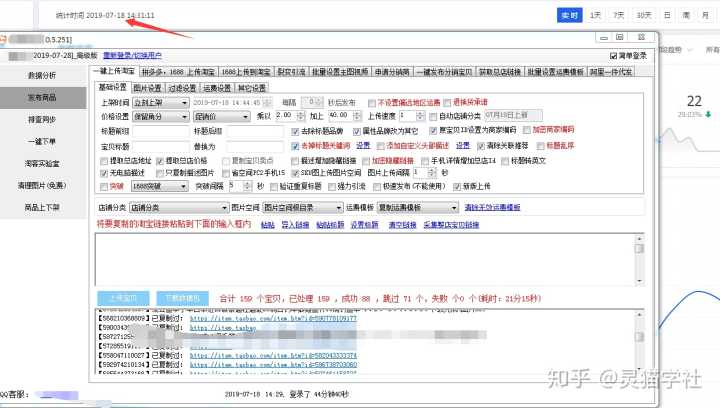Viewport: 720px width, 408px height.
Task: Go to 排重同步 in the sidebar
Action: point(41,119)
